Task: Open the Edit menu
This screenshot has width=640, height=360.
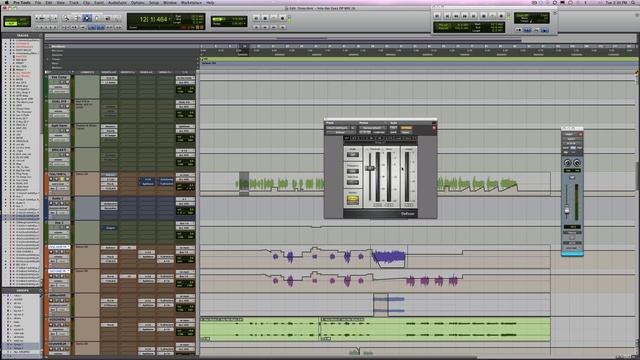Action: click(49, 2)
